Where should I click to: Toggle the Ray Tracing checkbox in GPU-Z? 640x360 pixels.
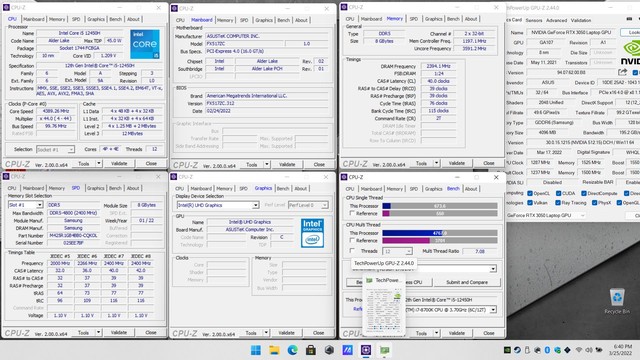point(558,202)
